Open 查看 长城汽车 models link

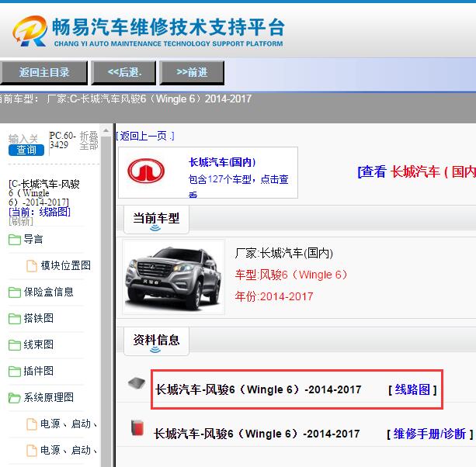tap(417, 171)
